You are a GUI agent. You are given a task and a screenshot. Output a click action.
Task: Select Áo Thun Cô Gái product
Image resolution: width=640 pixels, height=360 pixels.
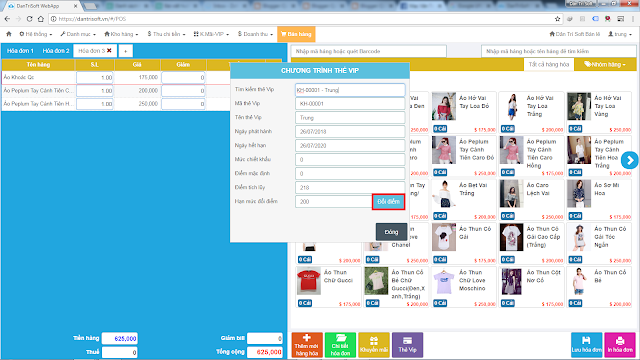click(464, 244)
